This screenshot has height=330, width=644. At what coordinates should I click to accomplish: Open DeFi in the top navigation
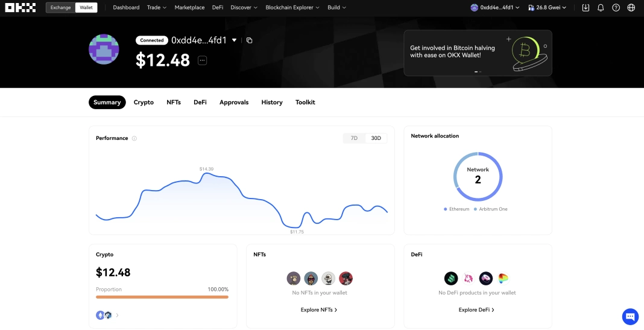tap(217, 7)
